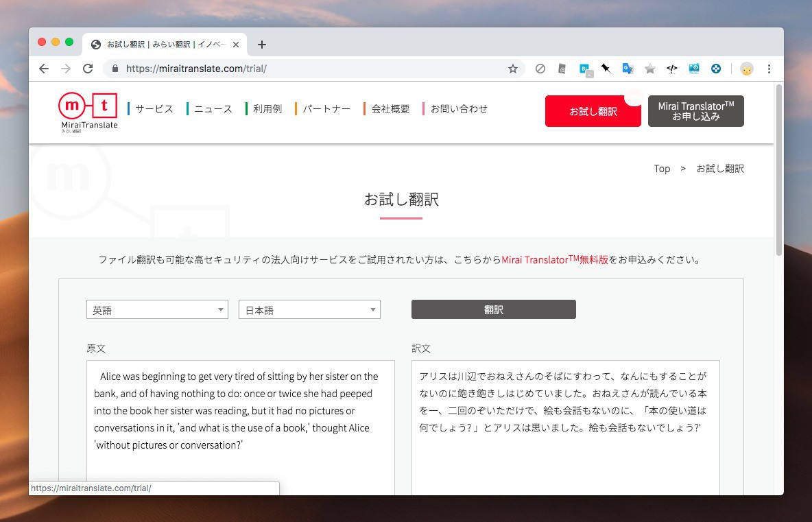
Task: Expand the 日本語 target language dropdown
Action: pos(310,309)
